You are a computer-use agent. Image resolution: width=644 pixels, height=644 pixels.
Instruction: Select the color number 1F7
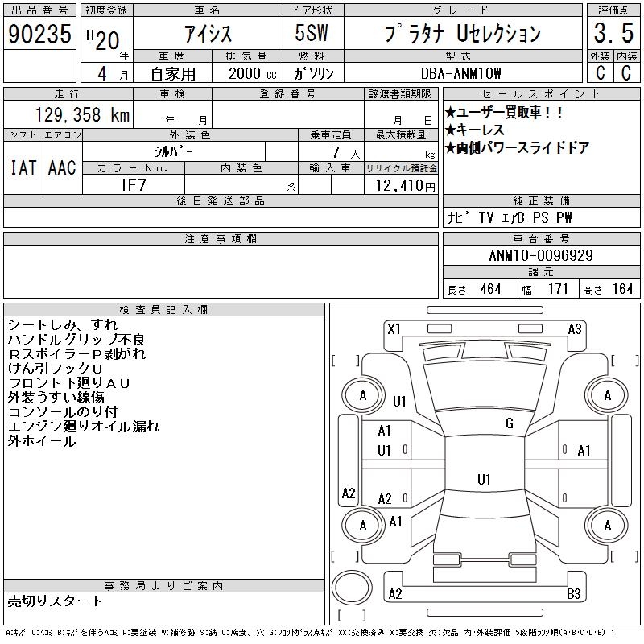134,185
